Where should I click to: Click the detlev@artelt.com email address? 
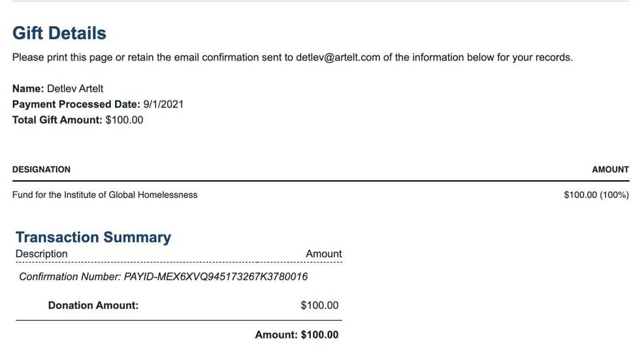click(x=338, y=57)
